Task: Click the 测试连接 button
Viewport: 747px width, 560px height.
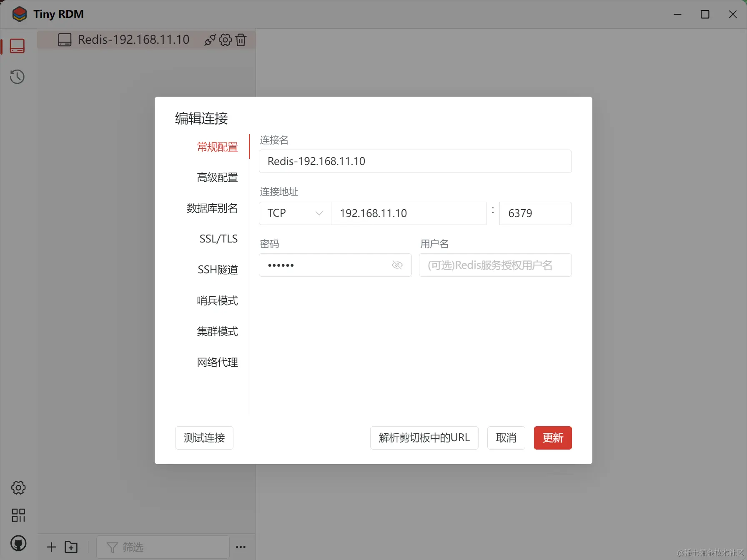Action: (x=204, y=438)
